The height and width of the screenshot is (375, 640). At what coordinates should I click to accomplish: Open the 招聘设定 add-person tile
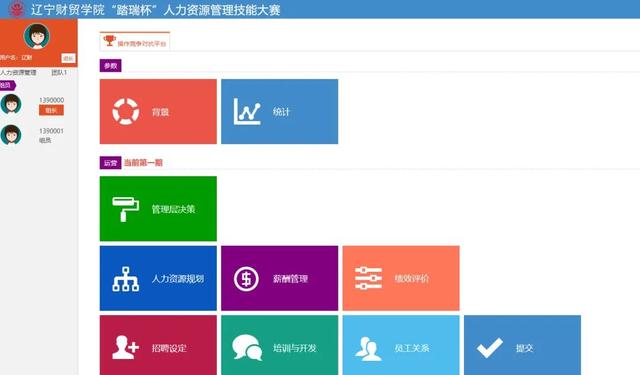pos(158,345)
